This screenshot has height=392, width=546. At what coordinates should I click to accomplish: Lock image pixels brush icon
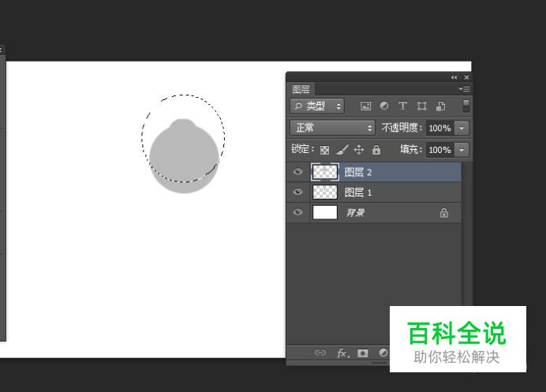pyautogui.click(x=342, y=150)
